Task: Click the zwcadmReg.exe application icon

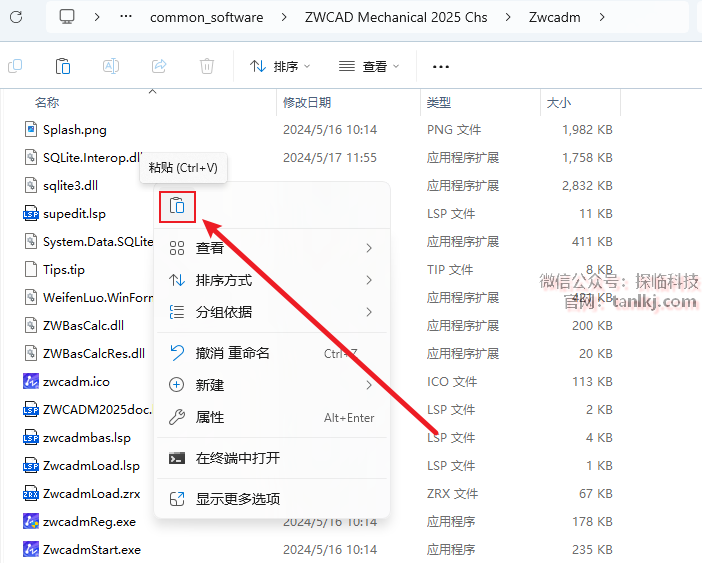Action: tap(31, 521)
